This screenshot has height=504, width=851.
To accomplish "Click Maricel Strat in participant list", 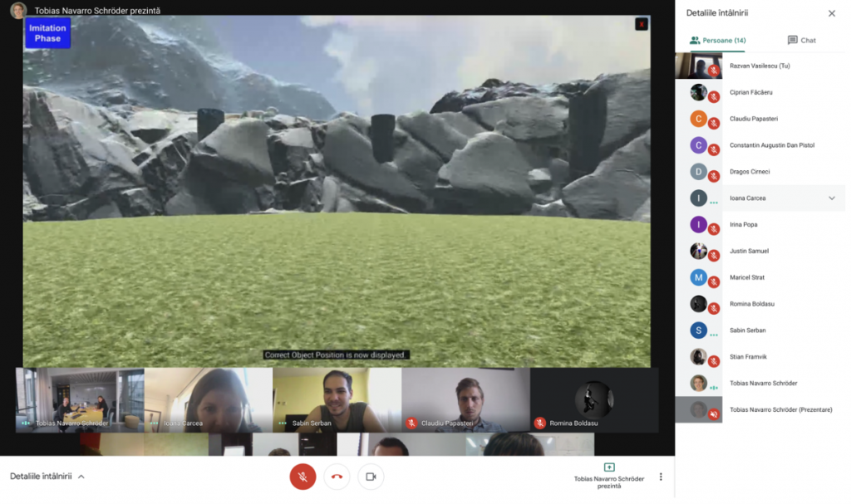I will point(747,277).
